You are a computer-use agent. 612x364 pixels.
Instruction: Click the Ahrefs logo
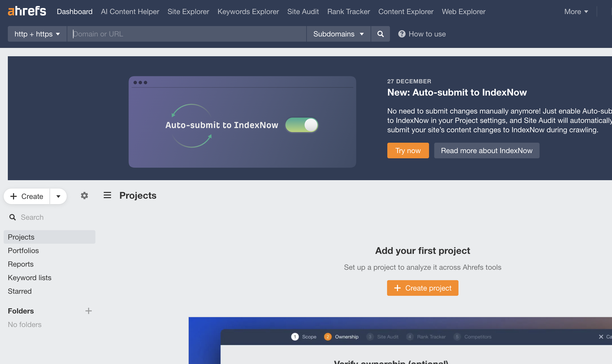[x=27, y=11]
